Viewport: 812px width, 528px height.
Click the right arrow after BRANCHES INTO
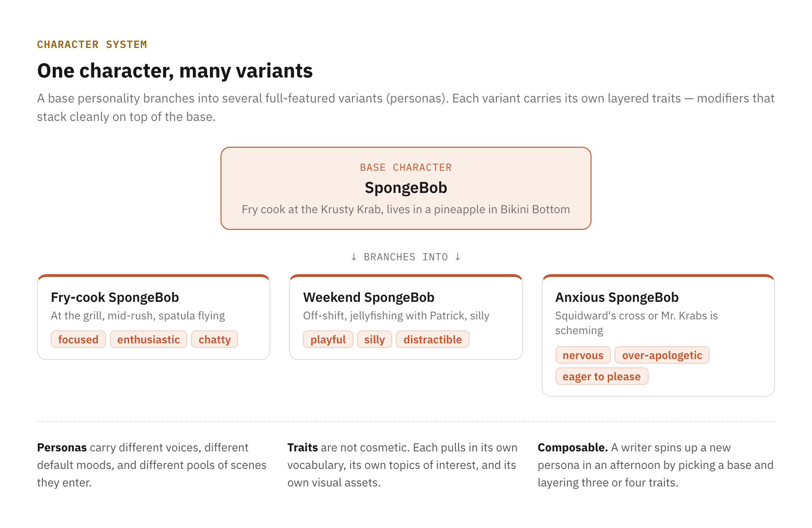point(458,257)
